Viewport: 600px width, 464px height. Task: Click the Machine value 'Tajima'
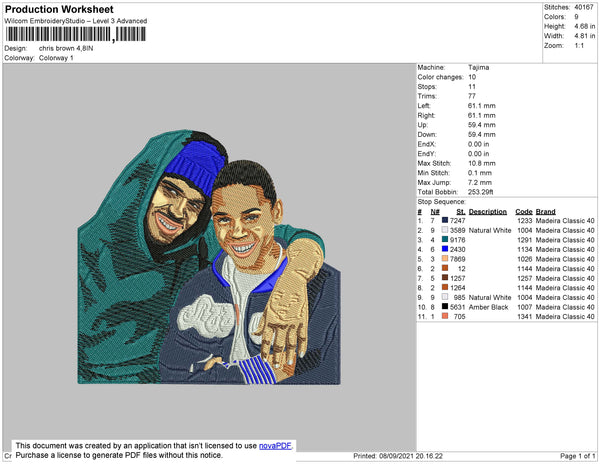[x=479, y=67]
